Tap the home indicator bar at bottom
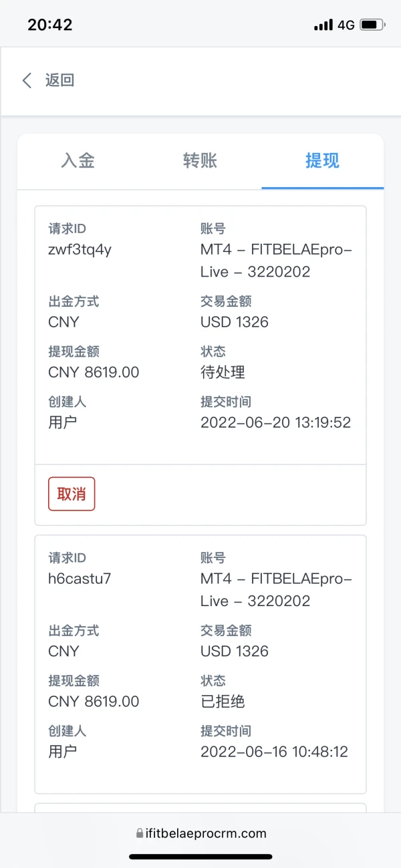The height and width of the screenshot is (868, 401). (200, 857)
